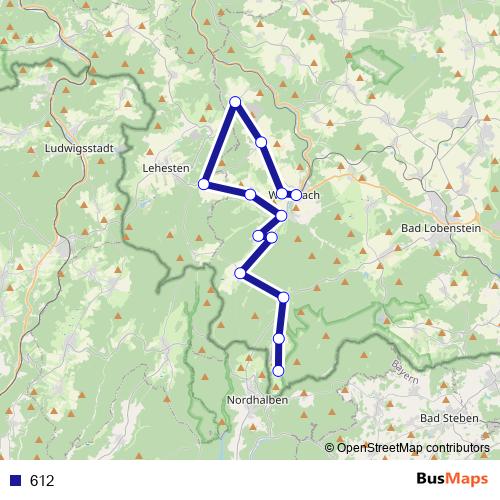500x500 pixels.
Task: Select the stop marker between top and Wurzbach
Action: (261, 142)
